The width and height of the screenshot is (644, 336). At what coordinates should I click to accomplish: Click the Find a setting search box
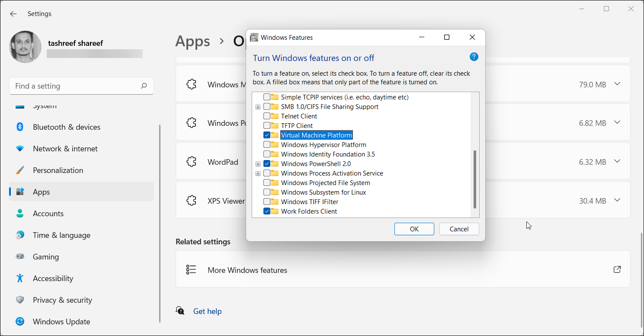[81, 86]
